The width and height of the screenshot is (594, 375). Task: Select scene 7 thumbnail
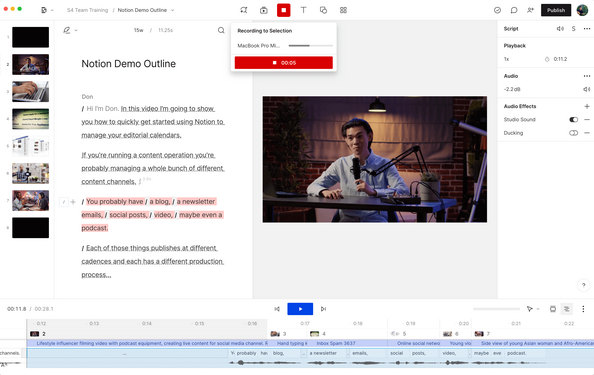[30, 201]
